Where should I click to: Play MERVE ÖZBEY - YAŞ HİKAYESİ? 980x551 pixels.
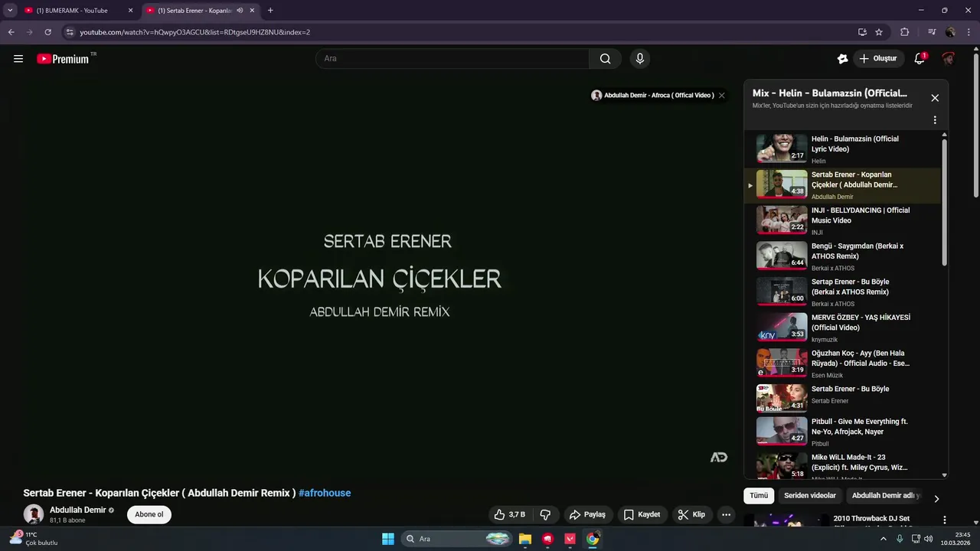pos(842,328)
